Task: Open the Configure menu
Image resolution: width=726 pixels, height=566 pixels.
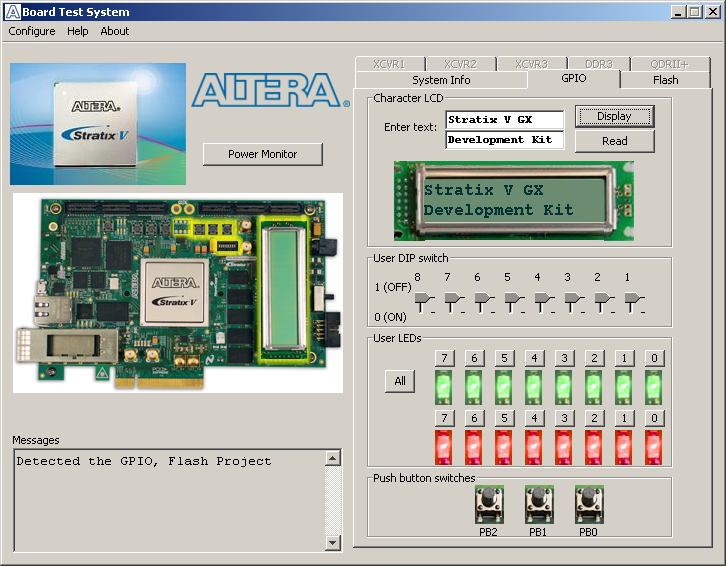Action: 32,31
